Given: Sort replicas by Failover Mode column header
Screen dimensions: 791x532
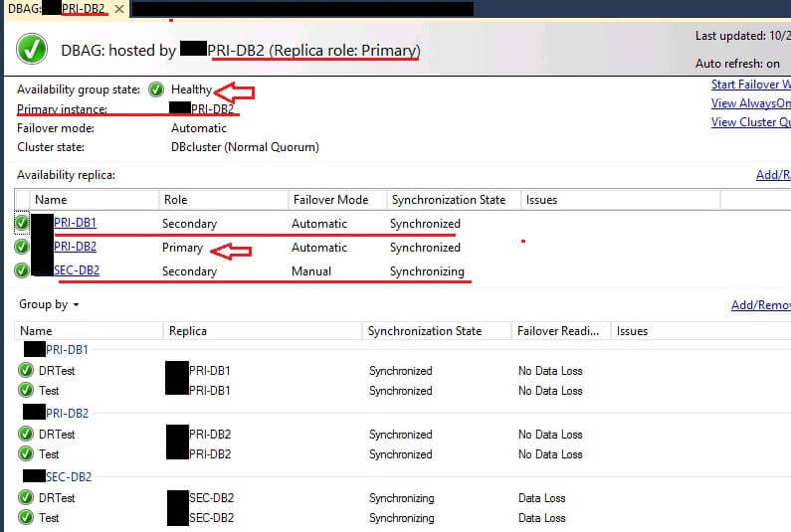Looking at the screenshot, I should 337,200.
